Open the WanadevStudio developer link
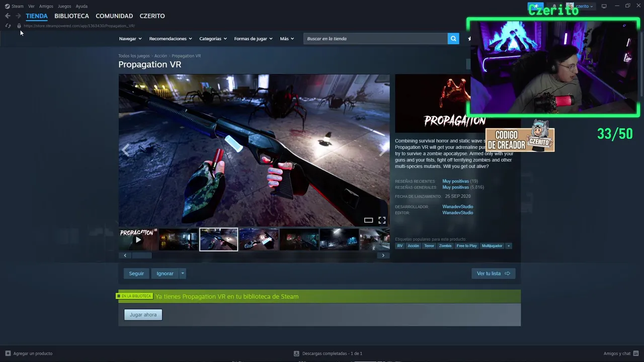The width and height of the screenshot is (644, 362). (458, 207)
